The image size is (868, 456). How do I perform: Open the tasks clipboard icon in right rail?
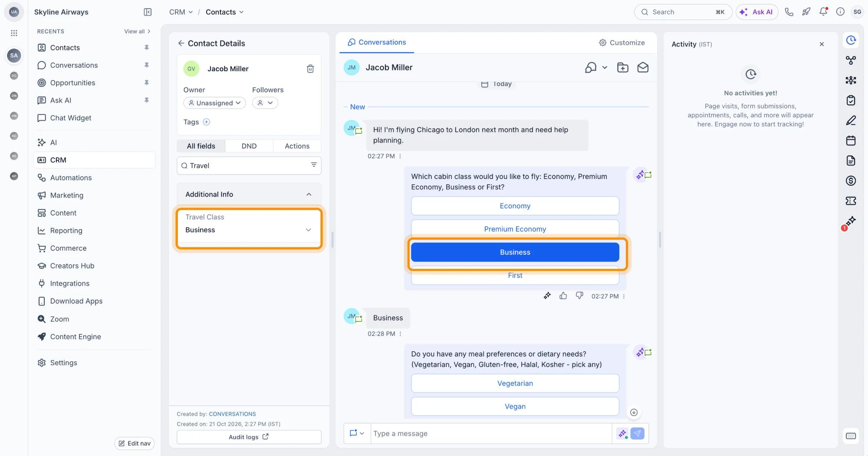pyautogui.click(x=851, y=100)
